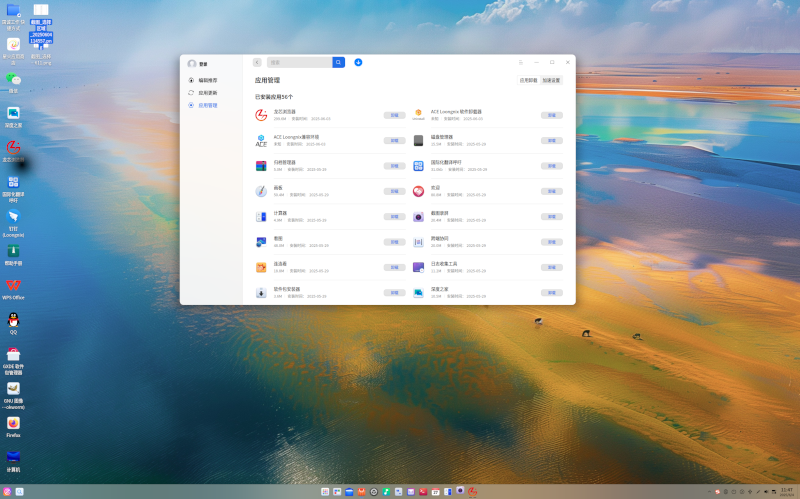Image resolution: width=800 pixels, height=499 pixels.
Task: Click the 日志收集工具 purple icon in list
Action: (418, 267)
